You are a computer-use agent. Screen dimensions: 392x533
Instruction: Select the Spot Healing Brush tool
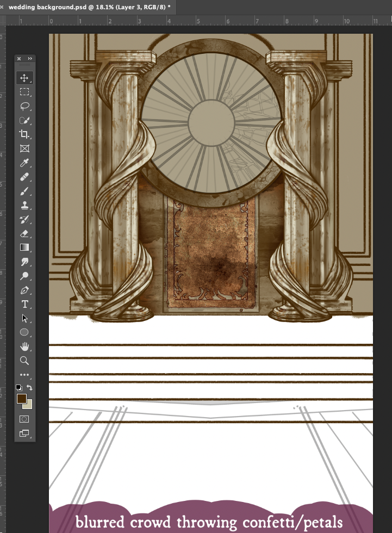point(24,177)
